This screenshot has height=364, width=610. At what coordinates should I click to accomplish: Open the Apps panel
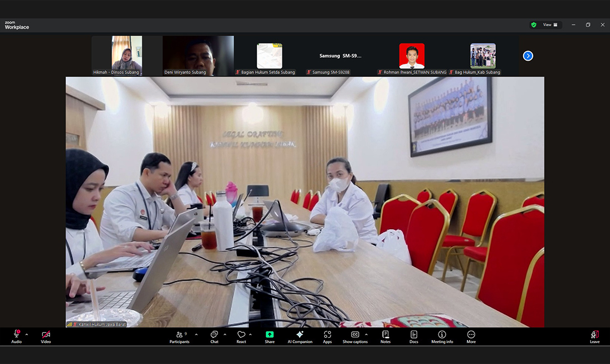[x=327, y=336]
